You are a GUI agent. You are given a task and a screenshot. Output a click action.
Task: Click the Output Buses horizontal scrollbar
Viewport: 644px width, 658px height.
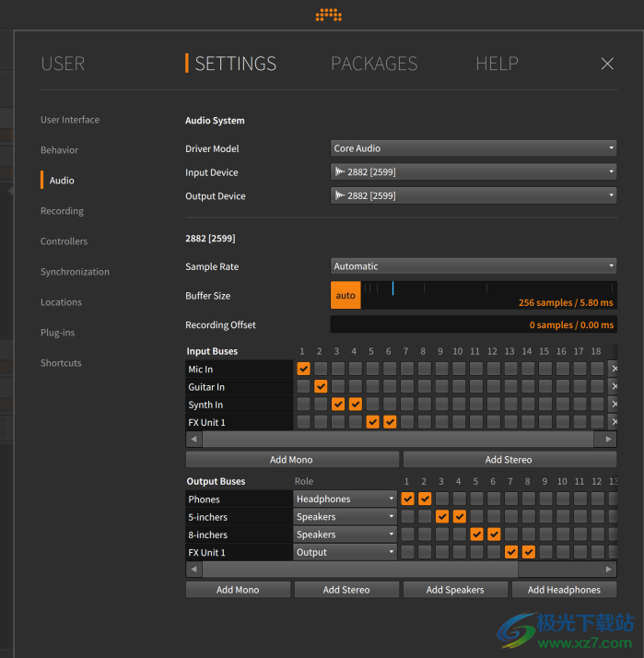(360, 569)
